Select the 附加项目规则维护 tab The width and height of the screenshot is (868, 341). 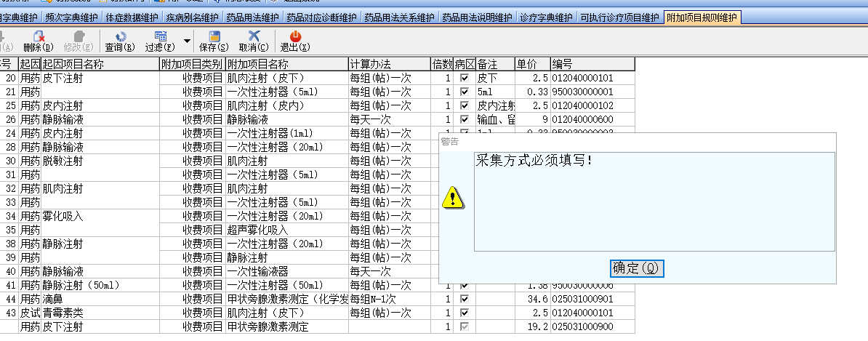702,17
